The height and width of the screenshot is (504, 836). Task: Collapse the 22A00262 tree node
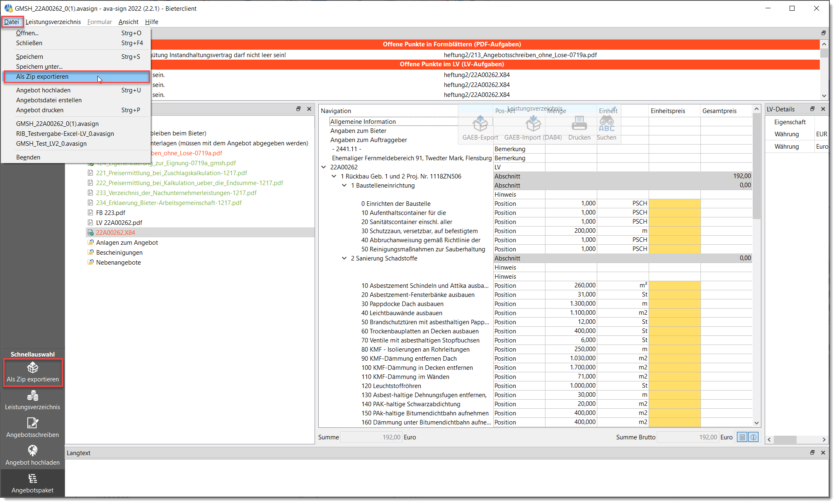[324, 167]
